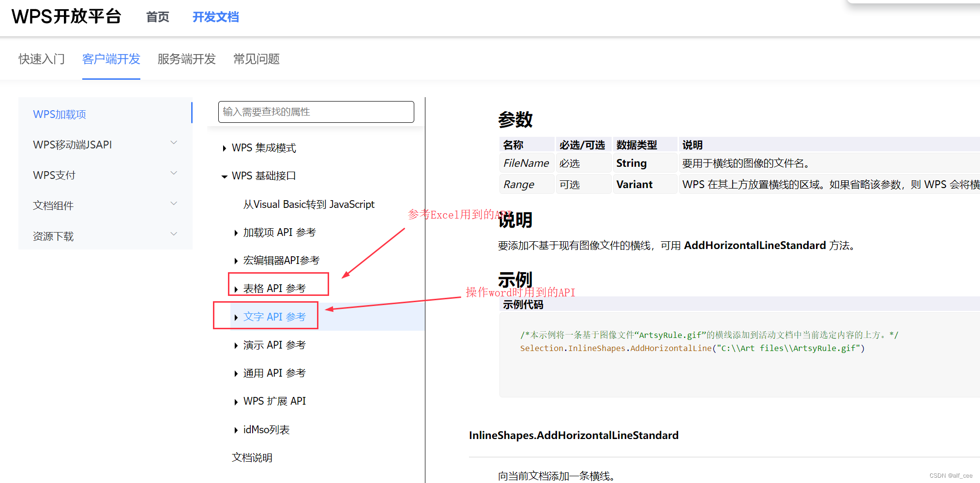Screen dimensions: 980x483
Task: Select 表格 API 参考 tree node
Action: (274, 289)
